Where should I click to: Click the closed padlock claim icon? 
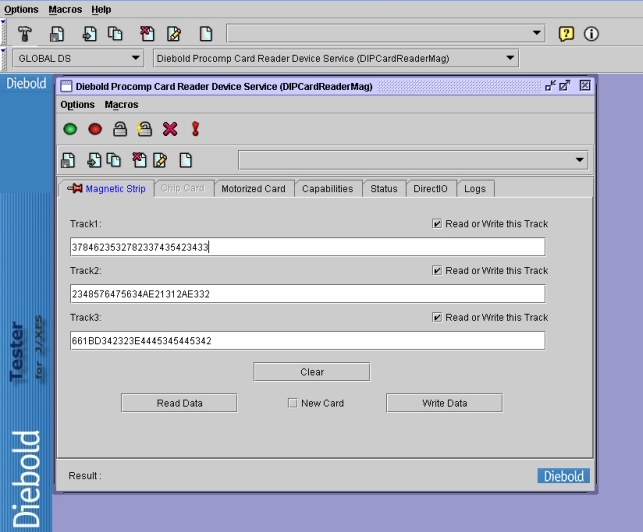point(120,129)
